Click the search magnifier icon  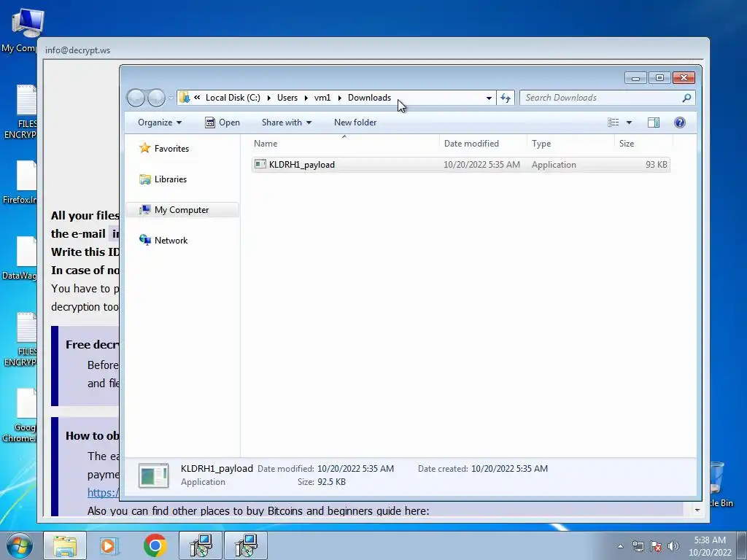(686, 98)
